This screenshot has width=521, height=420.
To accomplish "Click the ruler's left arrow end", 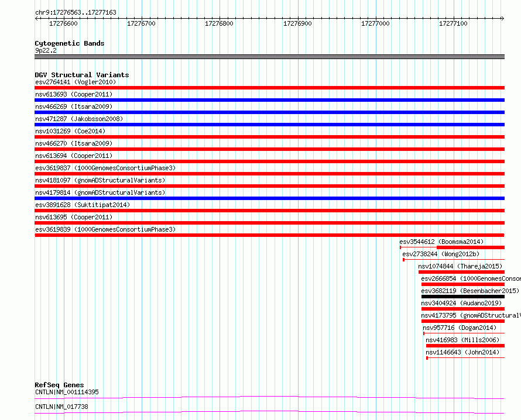I will click(x=36, y=19).
